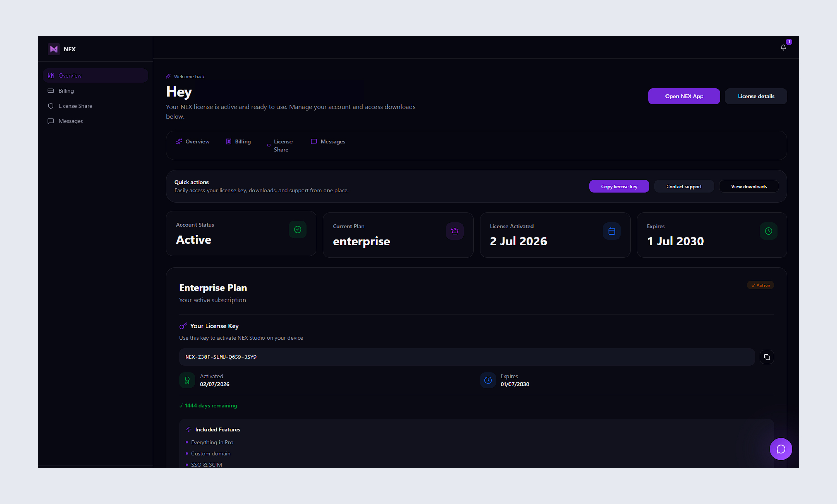Click the "02/07/2026" activated date

[215, 385]
